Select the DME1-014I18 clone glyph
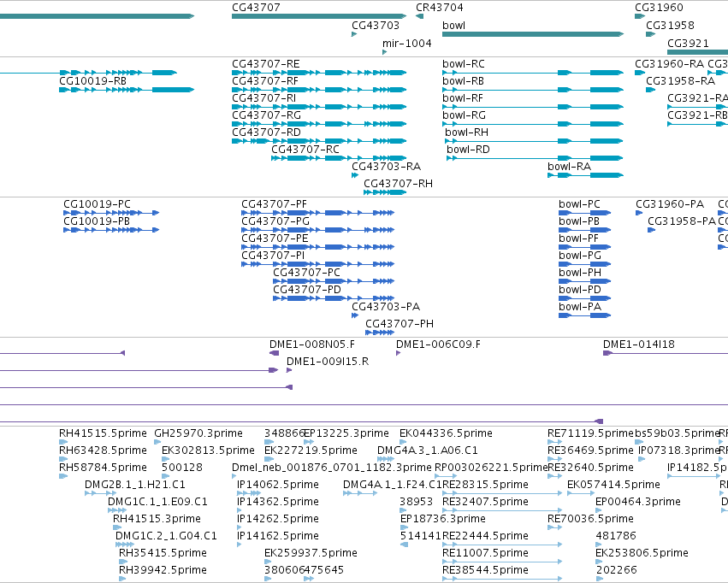Image resolution: width=728 pixels, height=583 pixels. coord(666,353)
